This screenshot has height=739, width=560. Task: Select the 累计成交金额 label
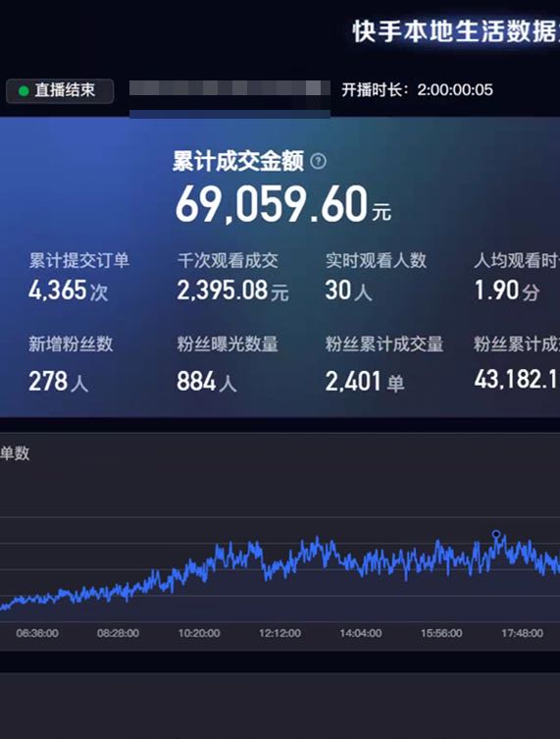[x=238, y=162]
